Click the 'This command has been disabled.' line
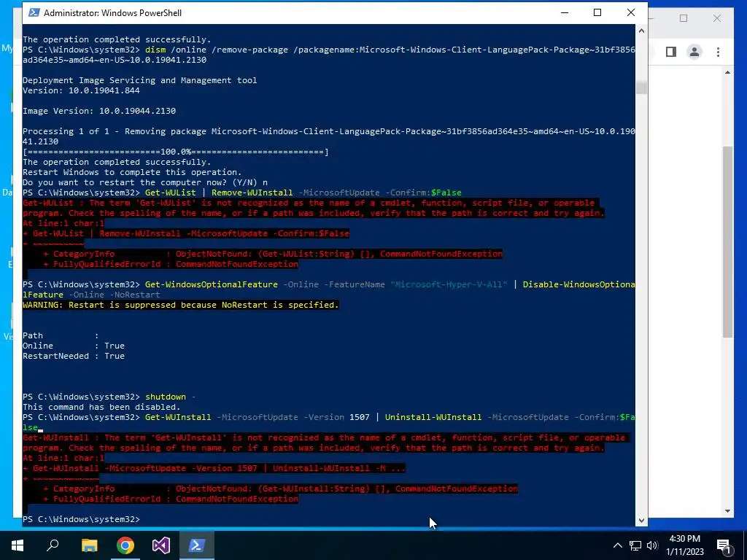The image size is (747, 560). (101, 407)
